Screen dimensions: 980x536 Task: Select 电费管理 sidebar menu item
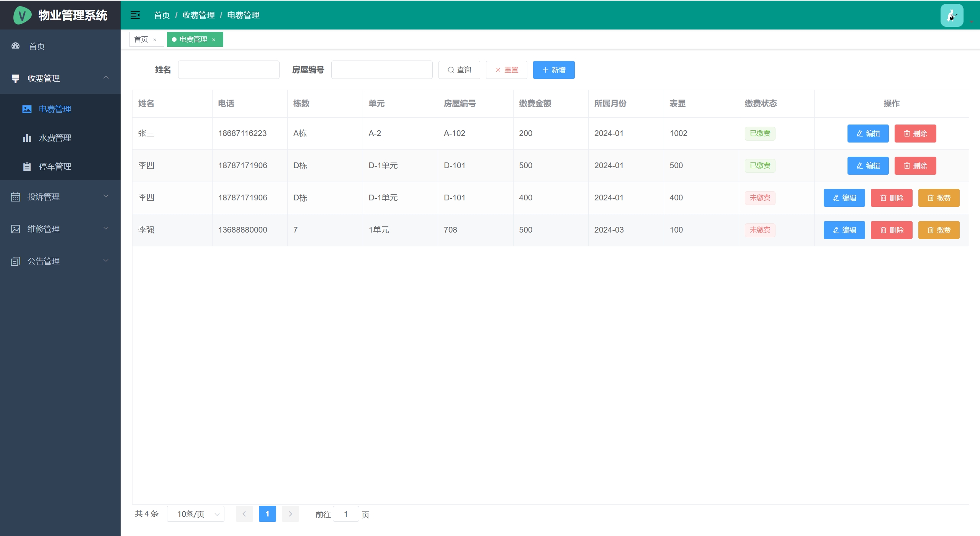point(55,109)
